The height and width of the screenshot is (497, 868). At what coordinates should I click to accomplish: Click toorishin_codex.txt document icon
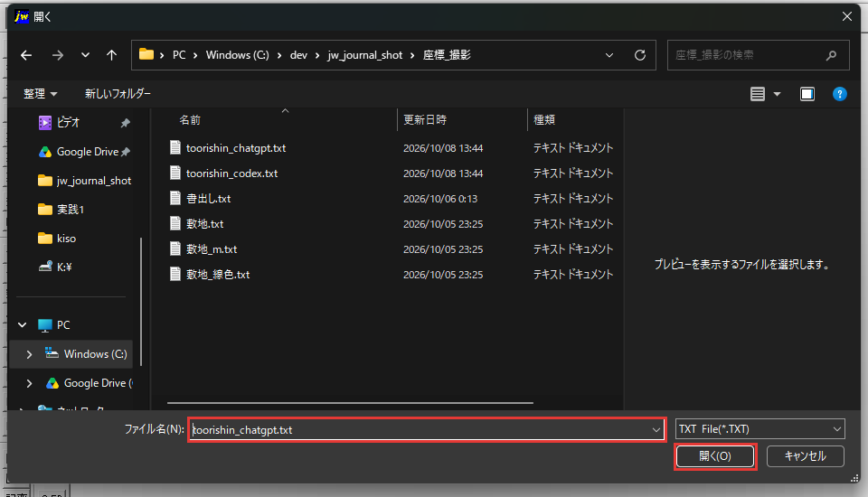[175, 173]
